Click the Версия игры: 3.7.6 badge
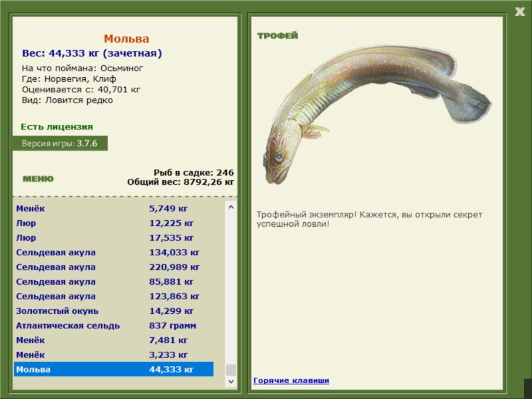The width and height of the screenshot is (532, 399). pos(60,143)
